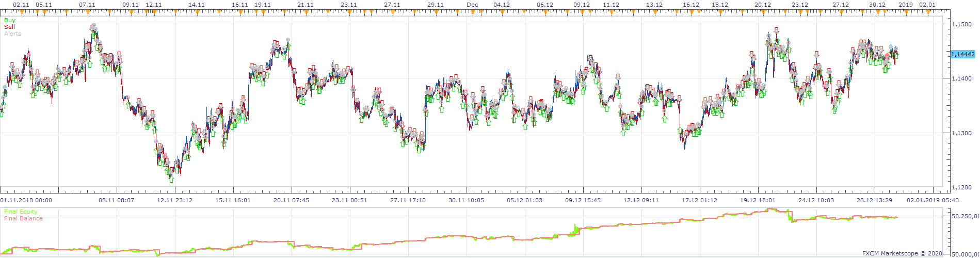The image size is (980, 258).
Task: Click the orange marker below 20.12
Action: pyautogui.click(x=763, y=12)
